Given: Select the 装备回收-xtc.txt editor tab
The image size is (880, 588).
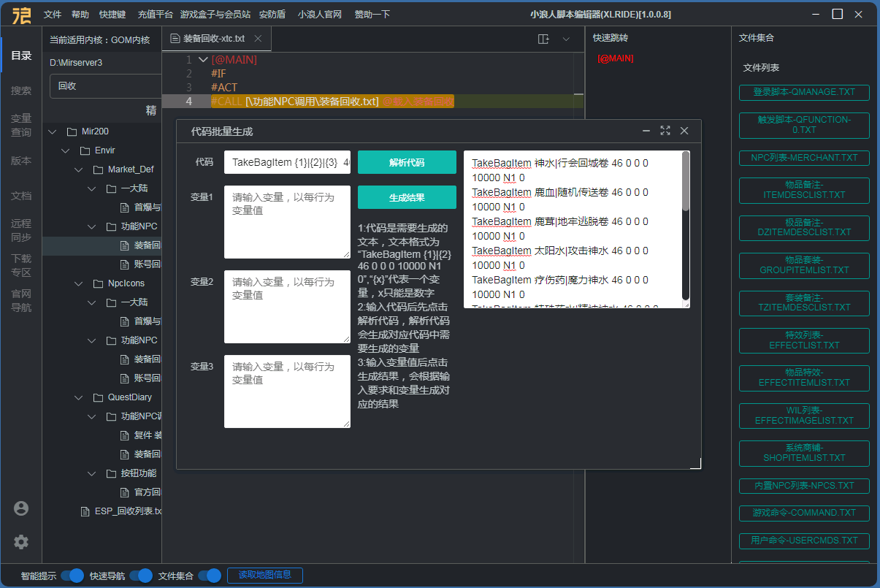Looking at the screenshot, I should tap(214, 38).
